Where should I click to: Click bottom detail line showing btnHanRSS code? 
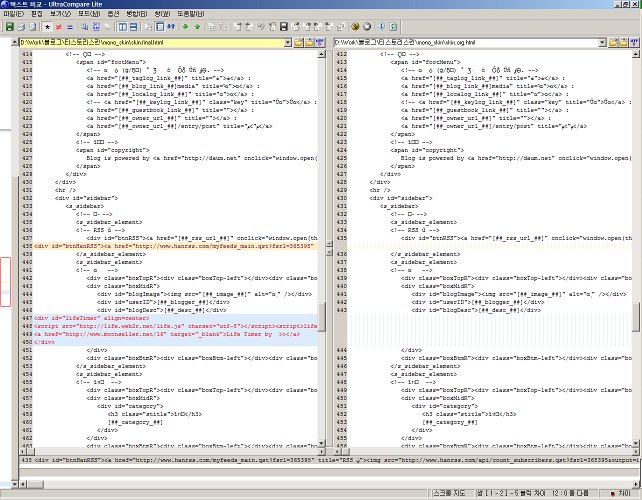(330, 460)
